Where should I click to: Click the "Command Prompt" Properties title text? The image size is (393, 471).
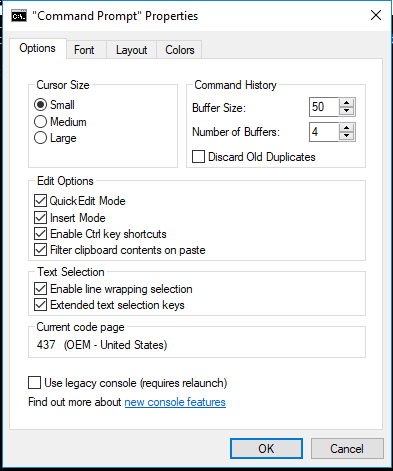tap(115, 16)
